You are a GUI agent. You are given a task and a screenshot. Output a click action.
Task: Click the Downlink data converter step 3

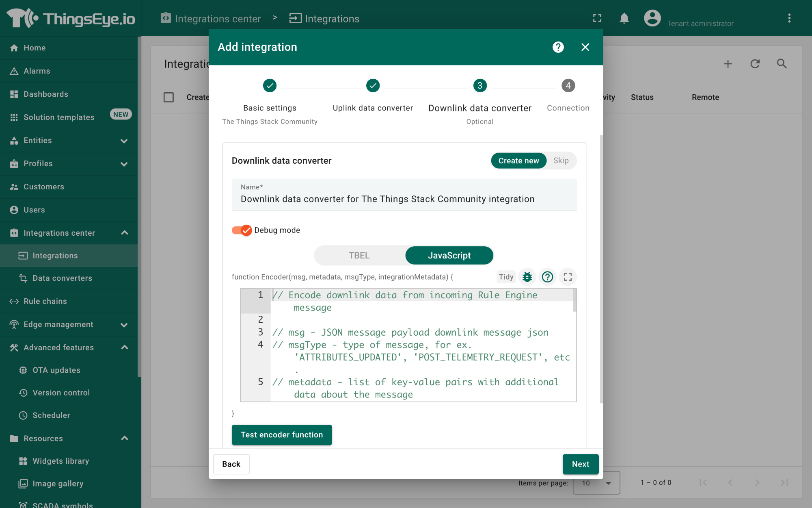(x=479, y=86)
